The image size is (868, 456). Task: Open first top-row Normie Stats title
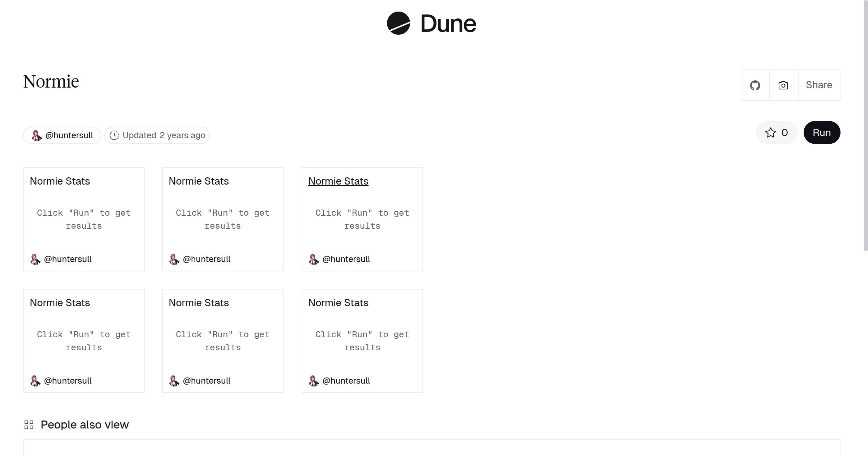tap(60, 181)
